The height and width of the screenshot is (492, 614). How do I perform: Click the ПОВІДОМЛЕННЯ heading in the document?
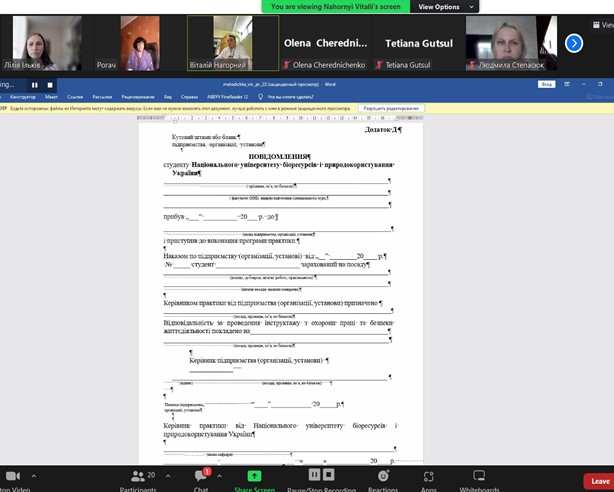280,157
